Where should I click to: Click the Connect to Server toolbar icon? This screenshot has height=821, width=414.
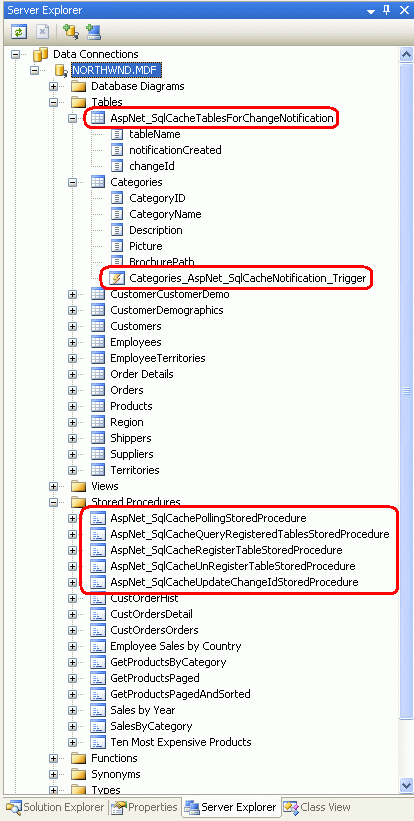click(94, 32)
